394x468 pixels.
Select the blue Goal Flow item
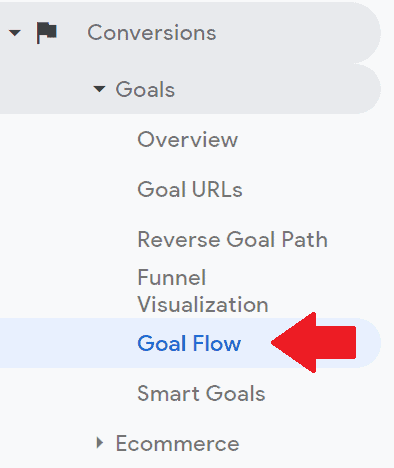(189, 343)
